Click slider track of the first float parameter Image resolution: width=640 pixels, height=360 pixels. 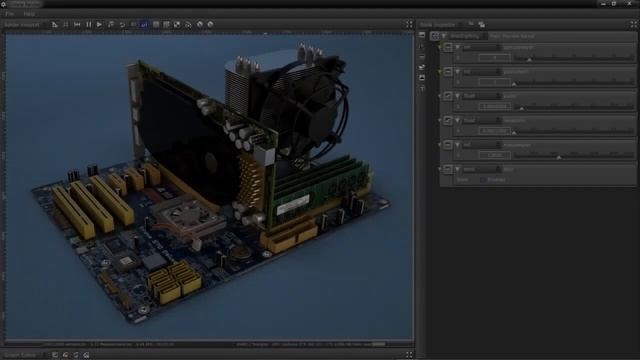coord(574,107)
